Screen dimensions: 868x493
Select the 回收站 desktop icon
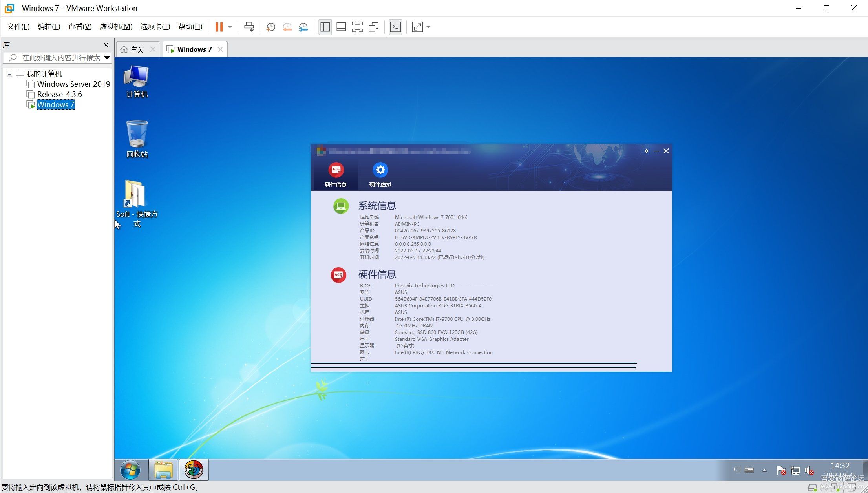(x=137, y=139)
